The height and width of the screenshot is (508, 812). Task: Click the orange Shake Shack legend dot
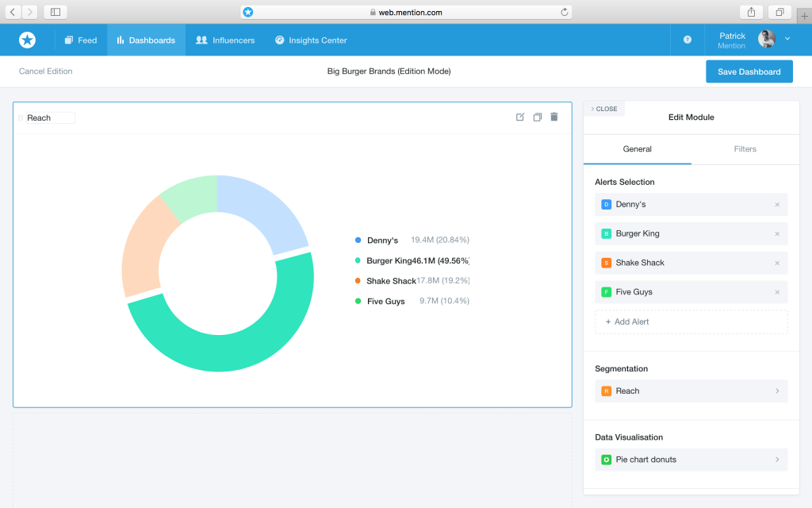click(358, 280)
